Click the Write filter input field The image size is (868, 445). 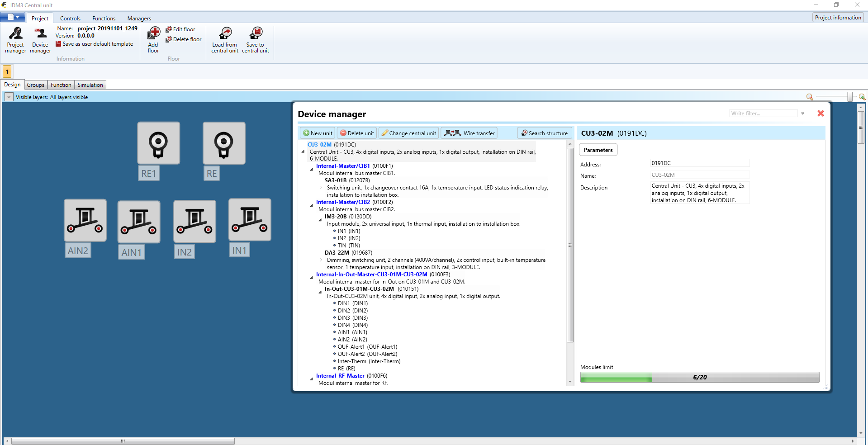(763, 114)
